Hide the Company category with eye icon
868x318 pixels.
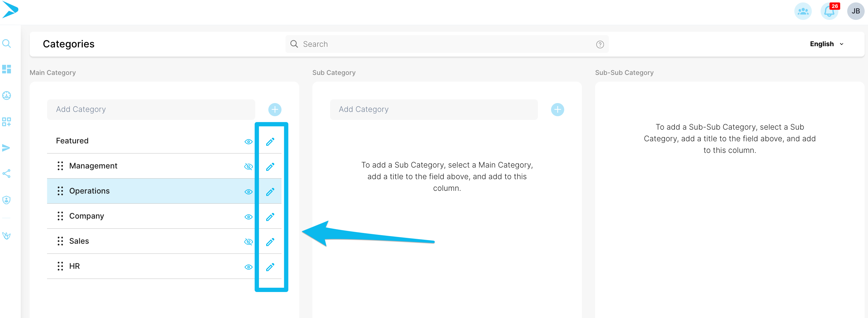pos(248,217)
